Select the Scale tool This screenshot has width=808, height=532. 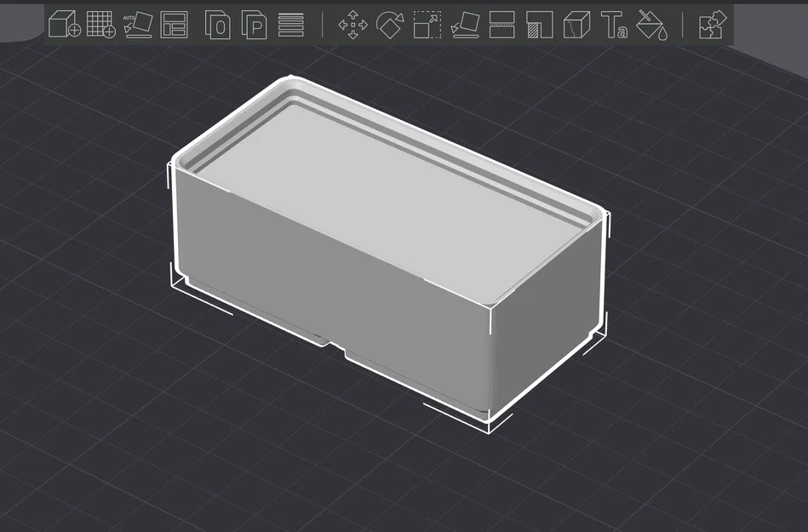427,25
